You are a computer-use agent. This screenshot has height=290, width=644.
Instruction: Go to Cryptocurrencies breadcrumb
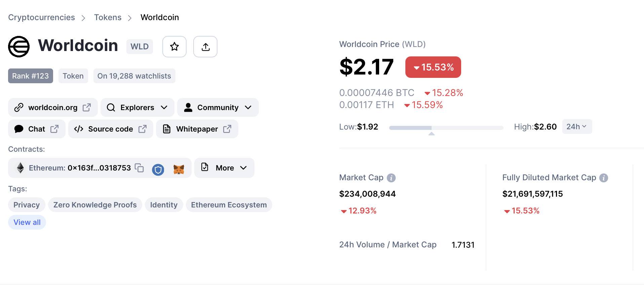42,17
